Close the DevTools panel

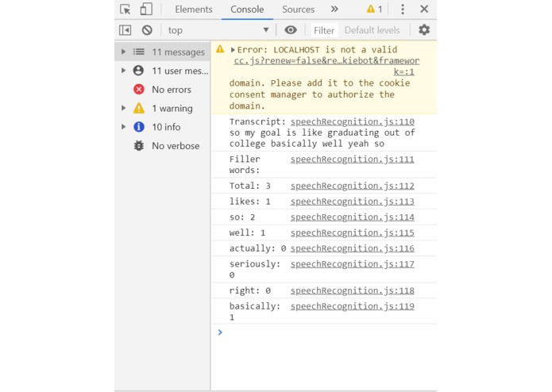[424, 10]
